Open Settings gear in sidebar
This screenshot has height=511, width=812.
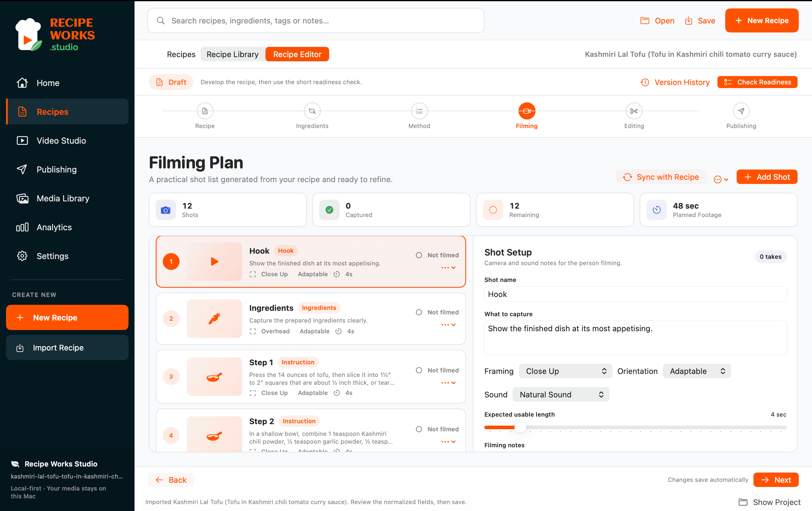pos(22,256)
